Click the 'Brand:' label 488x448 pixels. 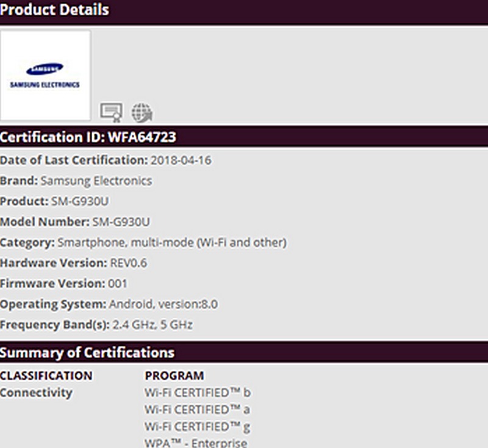(19, 181)
